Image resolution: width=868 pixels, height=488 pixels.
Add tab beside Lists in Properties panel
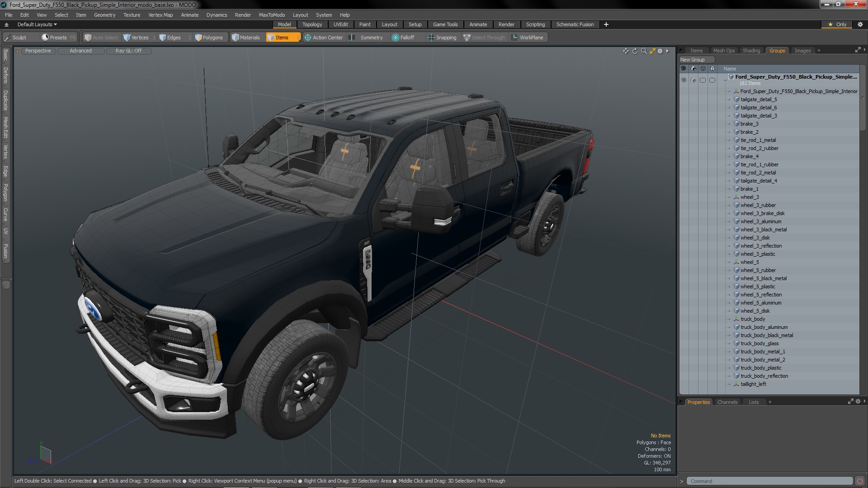tap(770, 402)
